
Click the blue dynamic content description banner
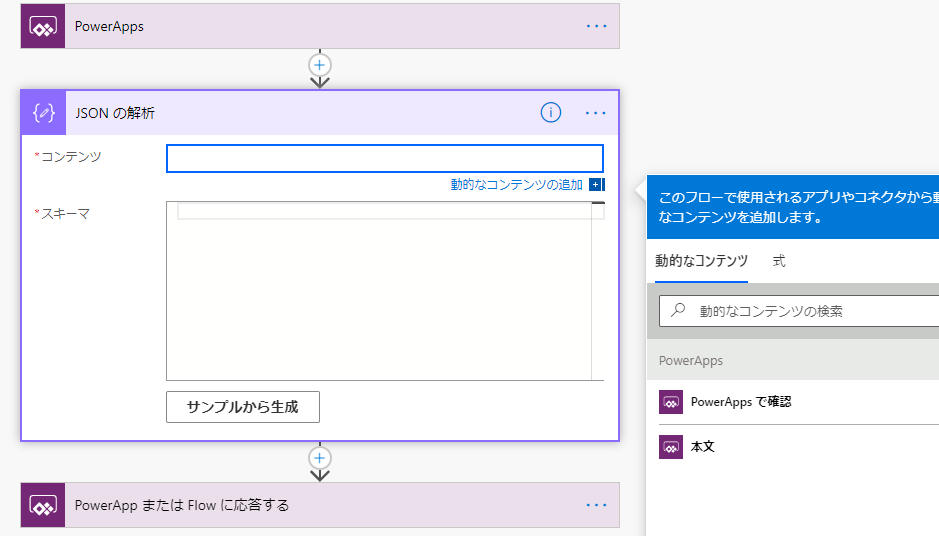tap(793, 207)
